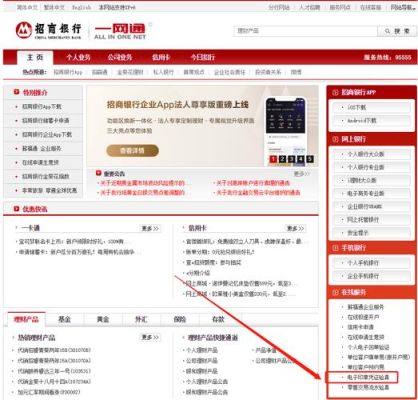Click the 优惠快讯 section header icon
418x400 pixels.
click(x=16, y=209)
